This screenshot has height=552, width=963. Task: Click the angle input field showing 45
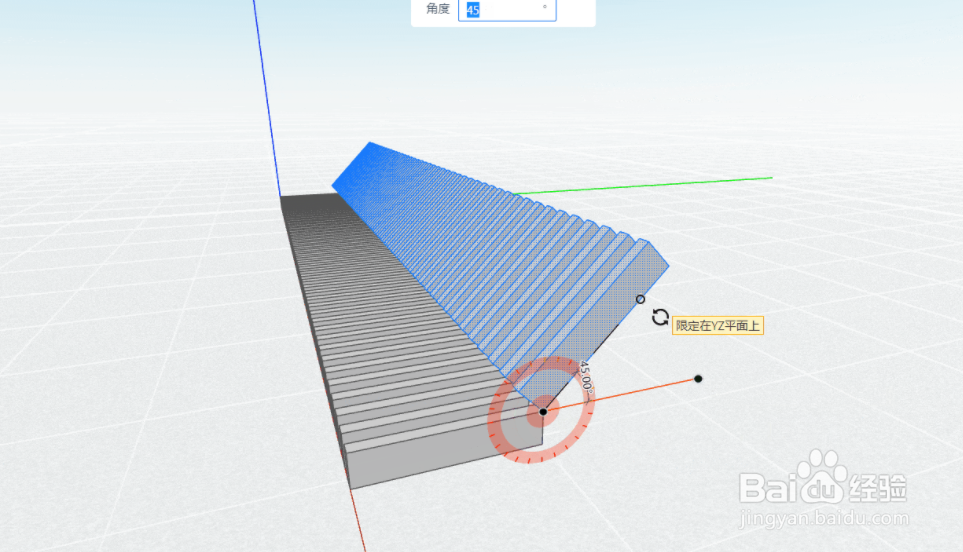click(x=507, y=10)
